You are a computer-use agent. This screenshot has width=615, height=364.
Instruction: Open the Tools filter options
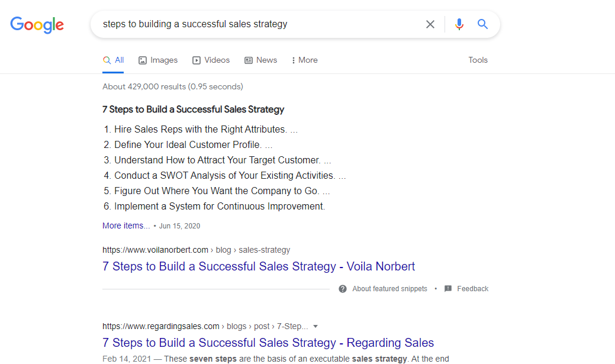coord(478,60)
